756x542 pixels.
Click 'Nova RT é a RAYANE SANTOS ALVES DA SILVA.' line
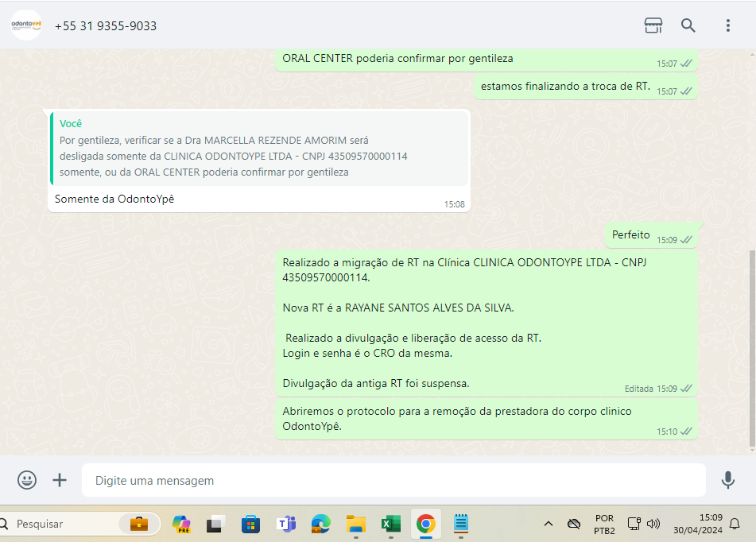coord(398,308)
